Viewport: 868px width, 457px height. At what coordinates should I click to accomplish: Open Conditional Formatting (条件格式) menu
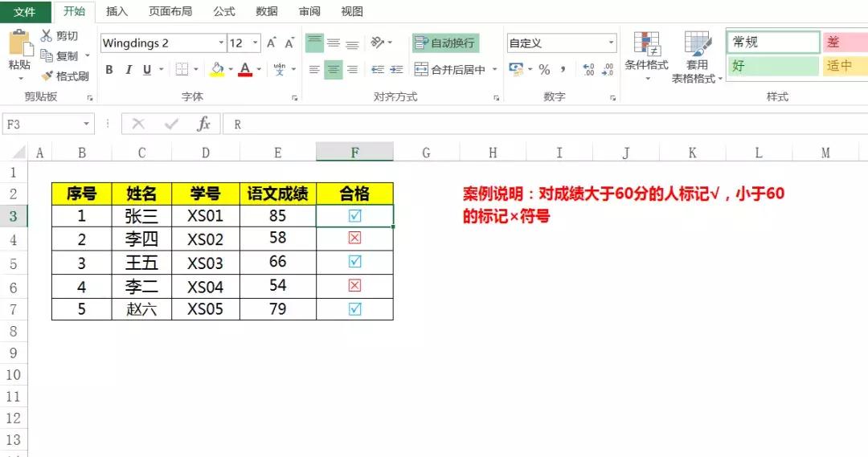point(646,55)
